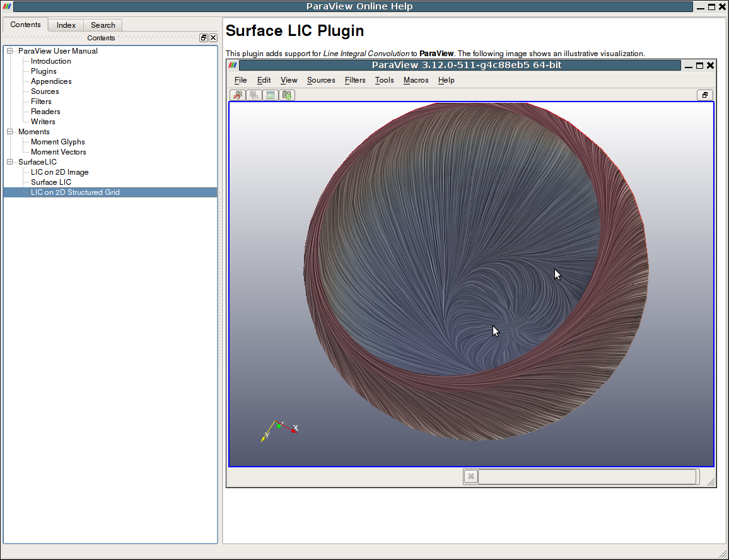The height and width of the screenshot is (560, 729).
Task: Open the Macros menu in the ParaView window
Action: 416,80
